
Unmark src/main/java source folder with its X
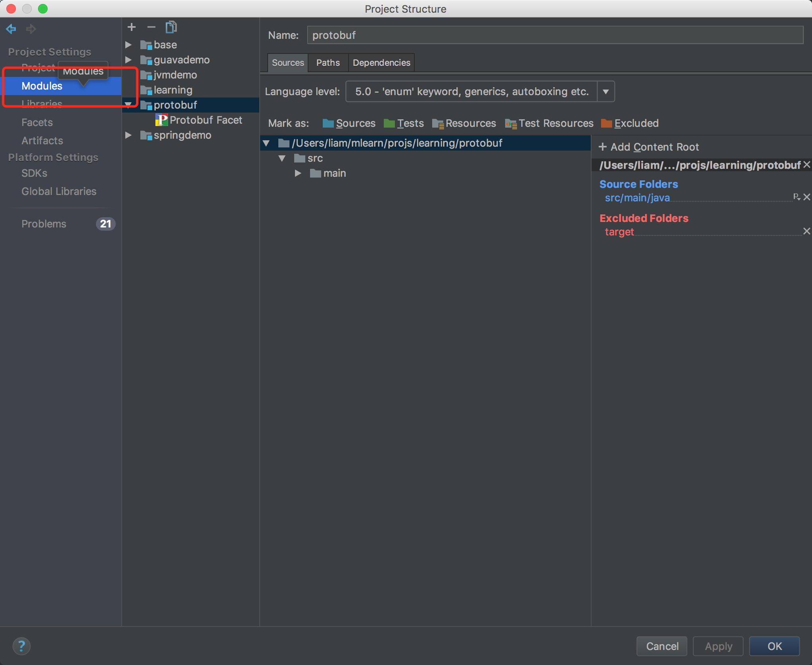coord(806,197)
